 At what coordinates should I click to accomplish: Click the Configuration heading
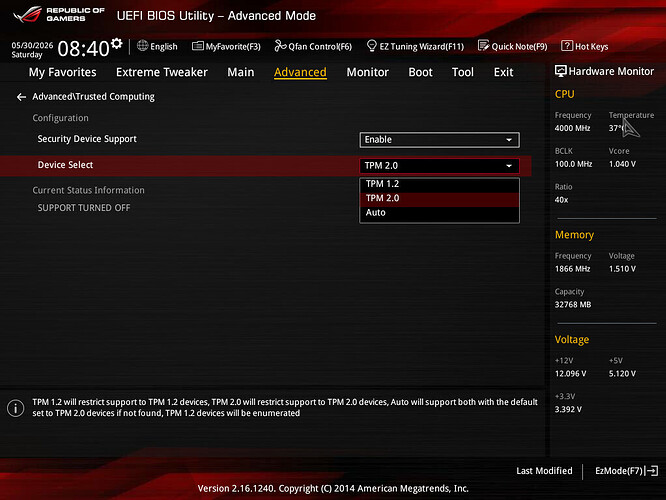(x=60, y=118)
